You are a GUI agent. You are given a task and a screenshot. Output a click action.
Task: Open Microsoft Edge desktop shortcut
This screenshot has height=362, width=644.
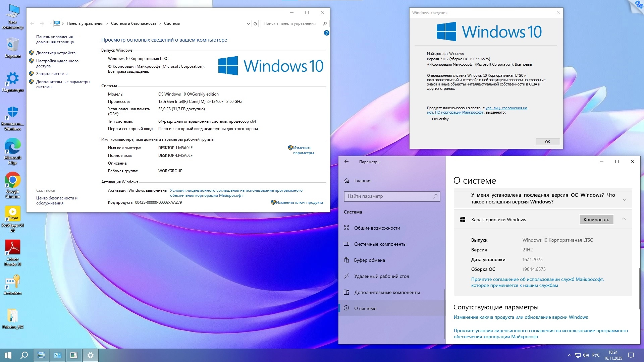point(12,147)
